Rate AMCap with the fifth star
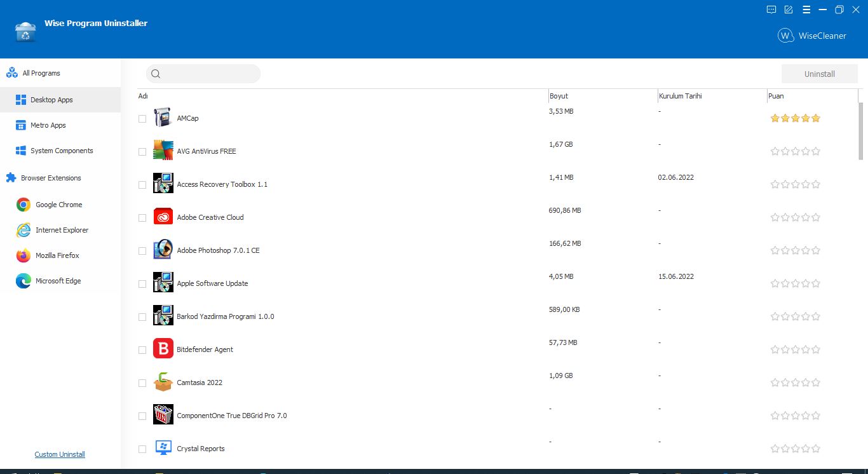This screenshot has width=868, height=474. click(816, 118)
